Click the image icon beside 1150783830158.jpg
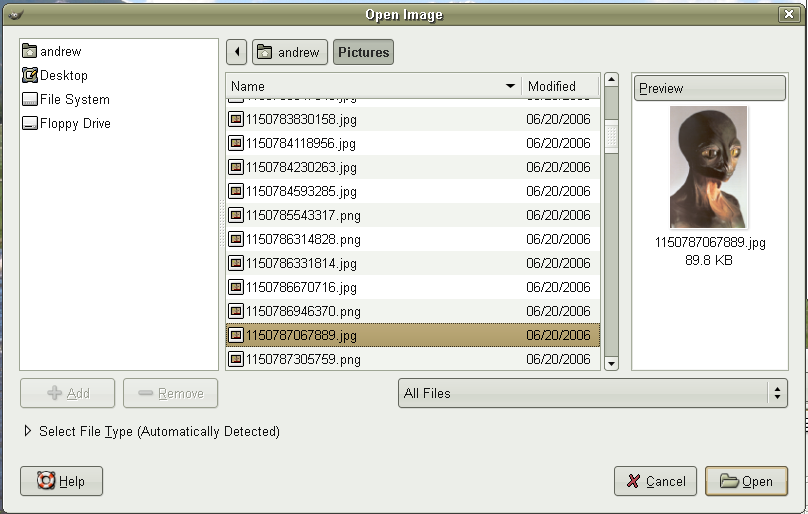Viewport: 808px width, 514px height. [x=236, y=119]
